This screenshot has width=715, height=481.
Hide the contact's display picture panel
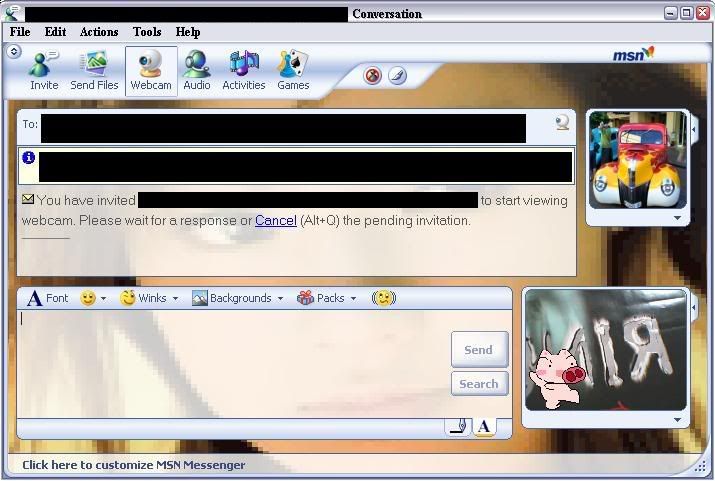[694, 130]
